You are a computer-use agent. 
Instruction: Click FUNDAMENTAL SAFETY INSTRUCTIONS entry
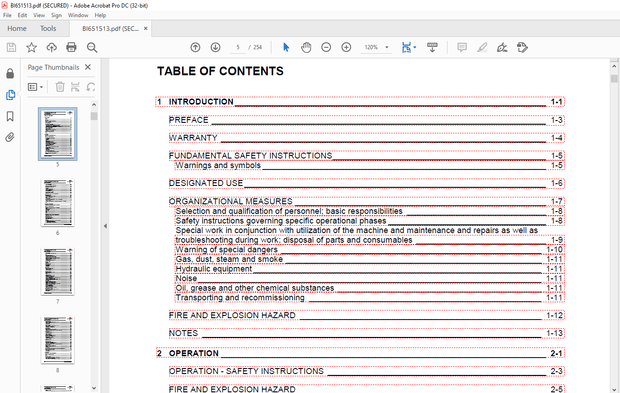click(367, 156)
